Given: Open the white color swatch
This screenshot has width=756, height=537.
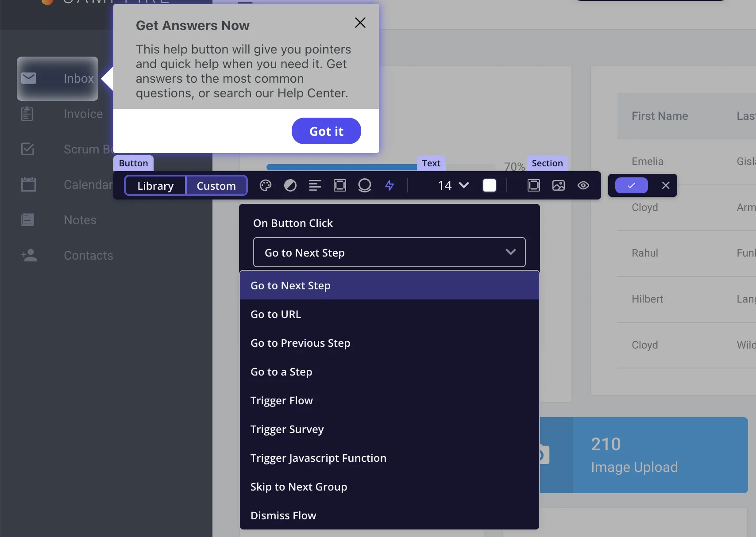Looking at the screenshot, I should (490, 185).
